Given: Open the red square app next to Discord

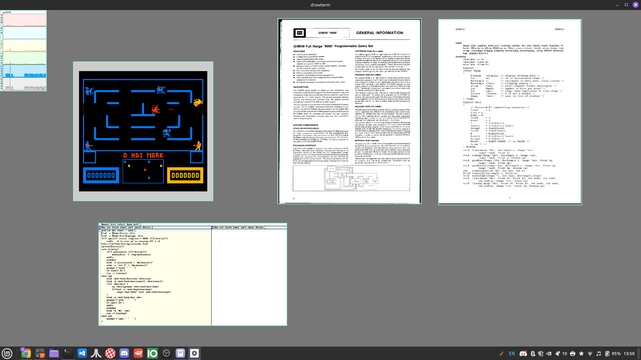Looking at the screenshot, I should 138,353.
